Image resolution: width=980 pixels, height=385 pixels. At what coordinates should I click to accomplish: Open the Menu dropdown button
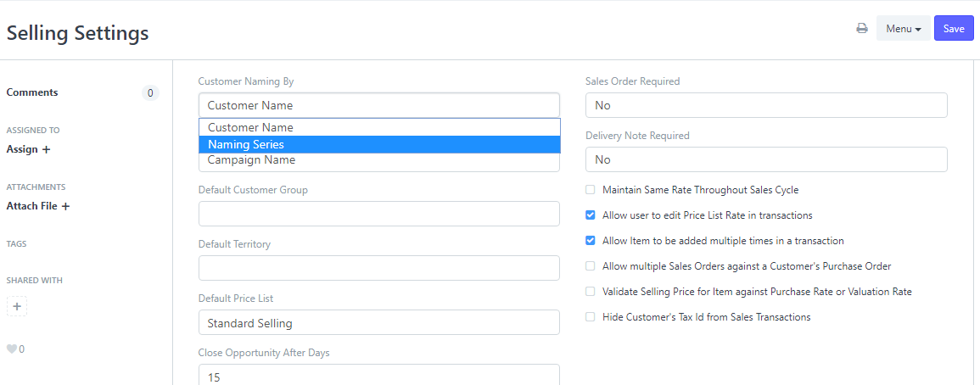click(903, 29)
